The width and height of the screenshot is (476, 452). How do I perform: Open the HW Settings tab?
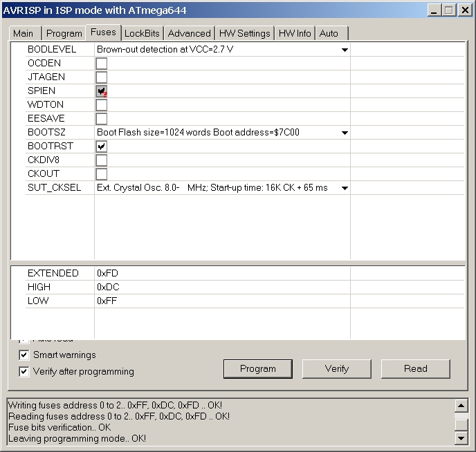245,33
